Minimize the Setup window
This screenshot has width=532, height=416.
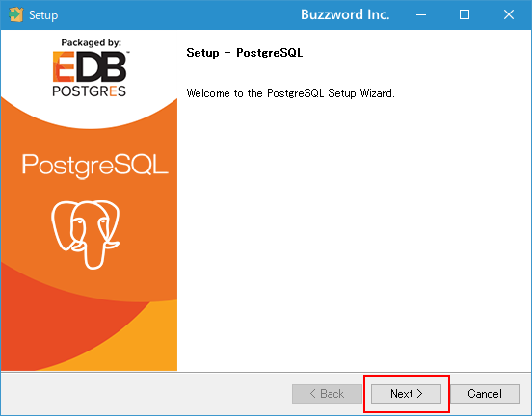[x=421, y=14]
